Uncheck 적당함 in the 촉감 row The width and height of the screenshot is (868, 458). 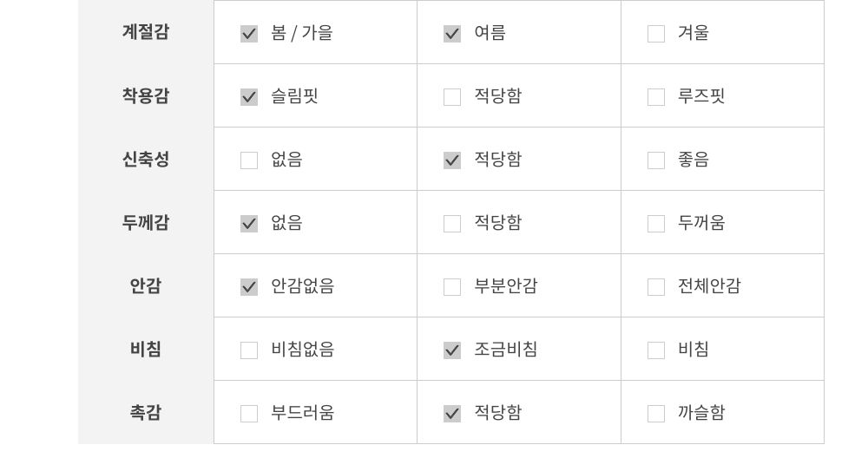452,414
